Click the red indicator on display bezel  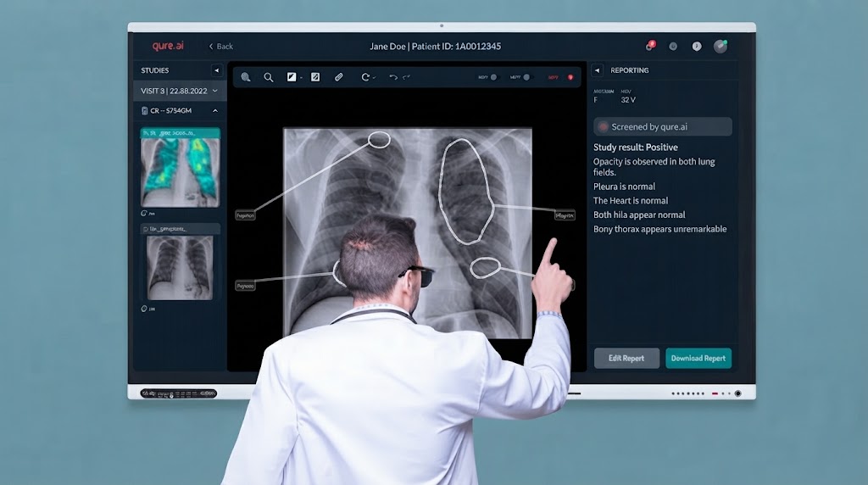coord(715,393)
